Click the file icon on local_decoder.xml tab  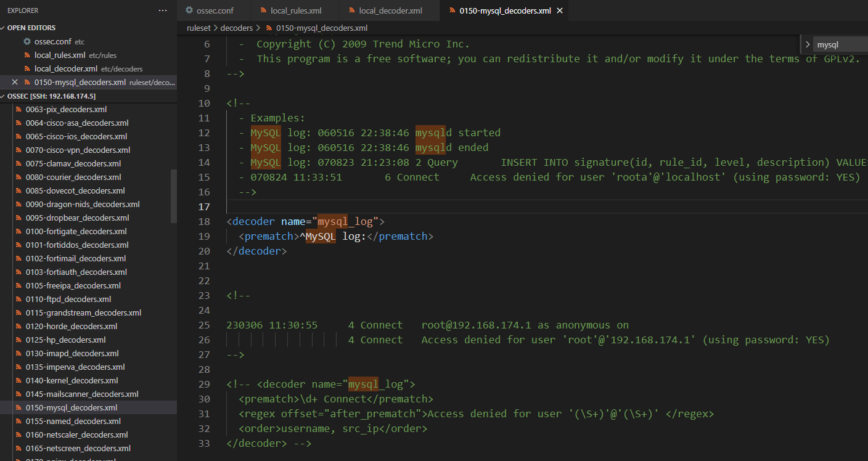(352, 10)
